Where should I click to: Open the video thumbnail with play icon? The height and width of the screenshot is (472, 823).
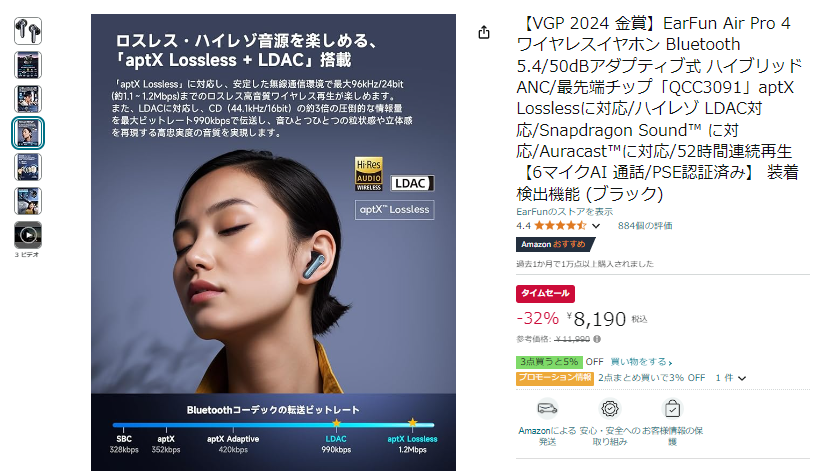(28, 235)
